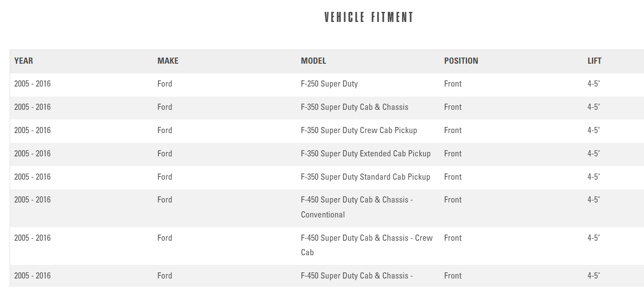Click Ford in the F-250 Super Duty row
The height and width of the screenshot is (293, 644).
click(165, 84)
